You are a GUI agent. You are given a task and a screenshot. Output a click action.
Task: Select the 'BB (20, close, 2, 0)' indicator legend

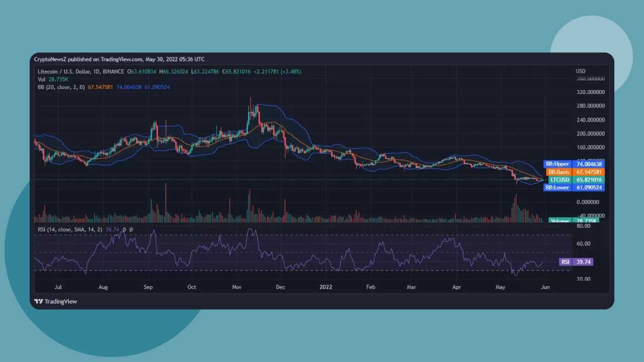(61, 87)
